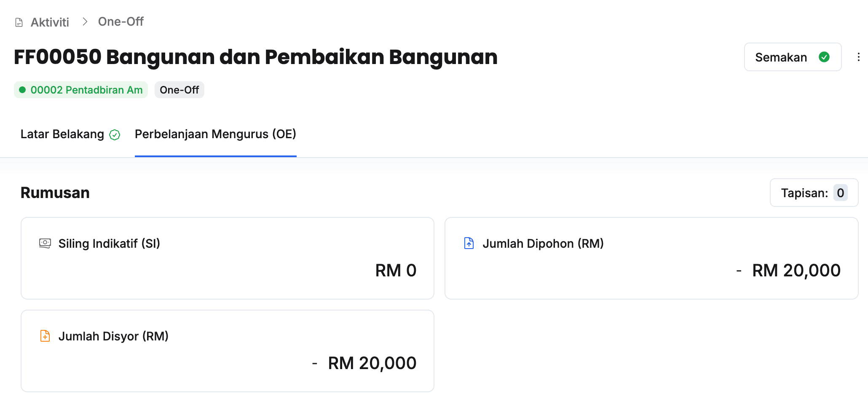Click the Tapisan count badge showing 0
The height and width of the screenshot is (407, 868).
840,193
